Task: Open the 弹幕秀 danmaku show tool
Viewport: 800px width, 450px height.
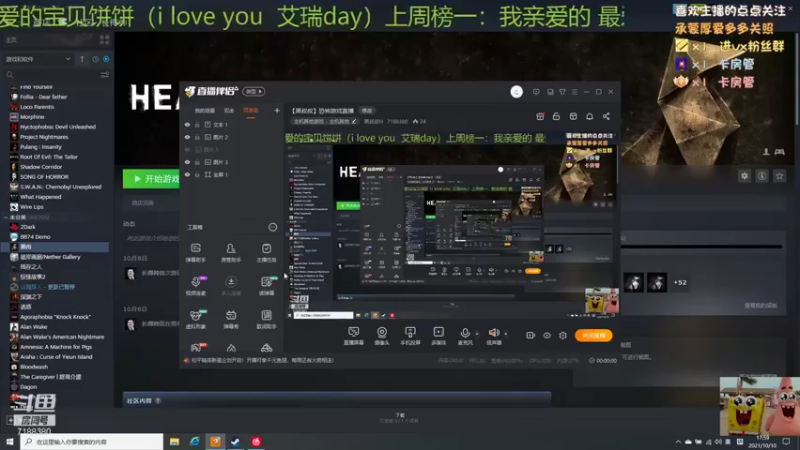Action: (231, 319)
